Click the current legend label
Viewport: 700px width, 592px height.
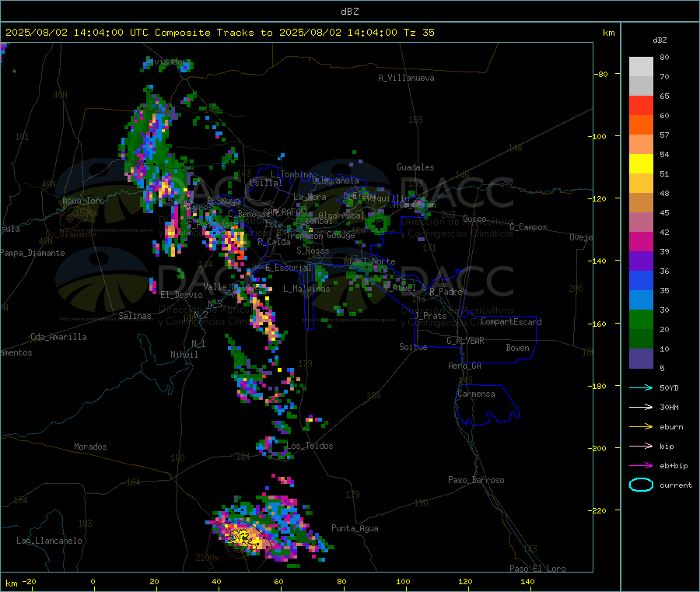point(676,485)
